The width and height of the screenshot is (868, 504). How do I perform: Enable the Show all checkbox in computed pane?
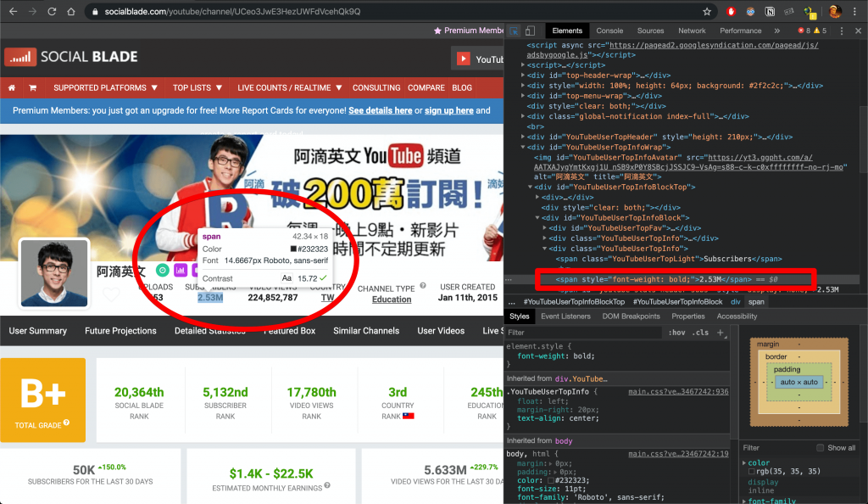[x=820, y=447]
